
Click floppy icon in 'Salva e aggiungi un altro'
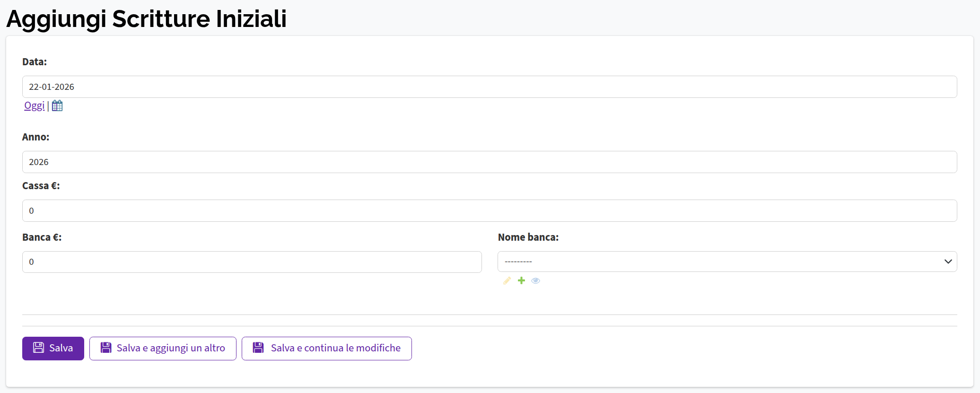(106, 348)
